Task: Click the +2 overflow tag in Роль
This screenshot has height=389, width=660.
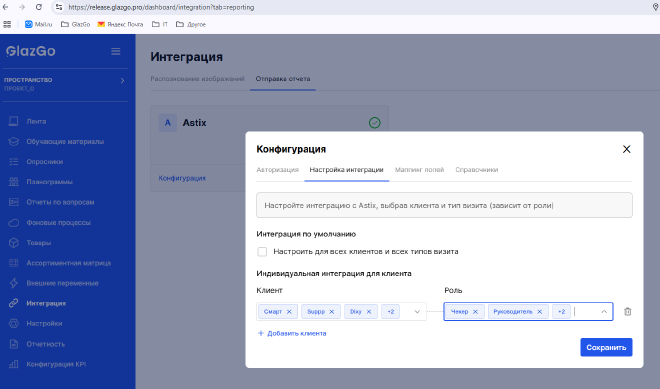Action: (x=562, y=312)
